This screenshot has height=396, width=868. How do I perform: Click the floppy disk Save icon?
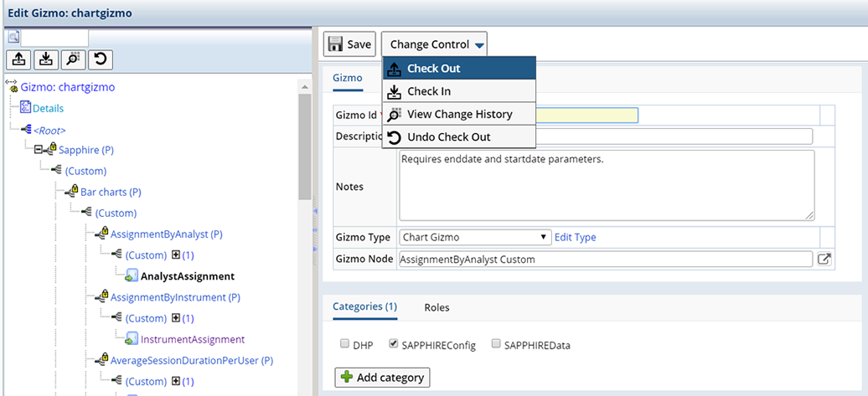click(x=335, y=44)
